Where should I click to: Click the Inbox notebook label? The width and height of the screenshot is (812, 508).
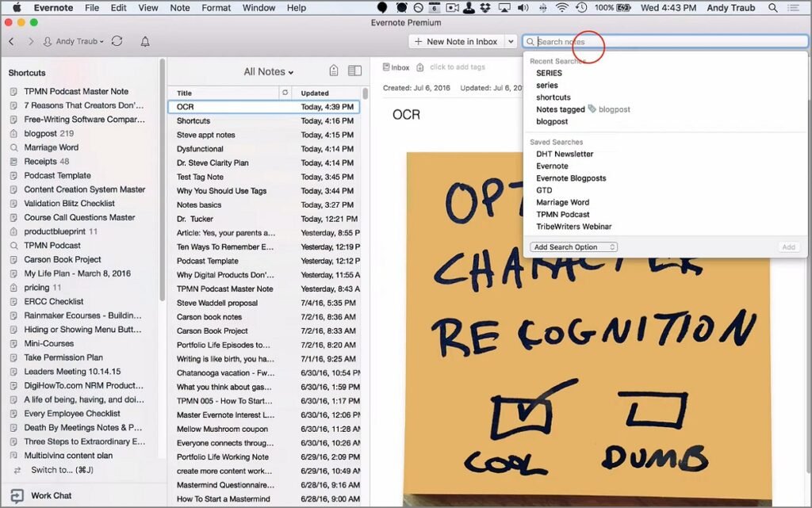click(400, 67)
